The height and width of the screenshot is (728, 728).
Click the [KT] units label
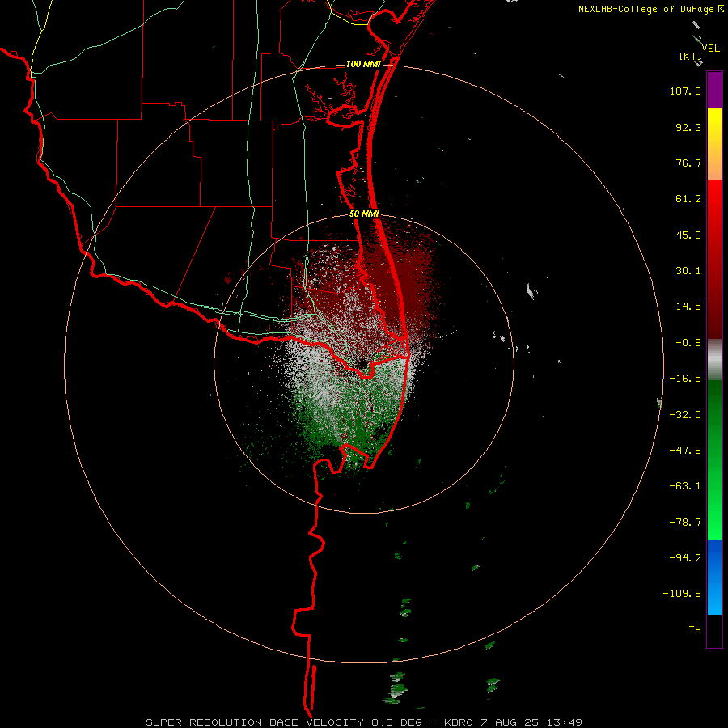(691, 56)
